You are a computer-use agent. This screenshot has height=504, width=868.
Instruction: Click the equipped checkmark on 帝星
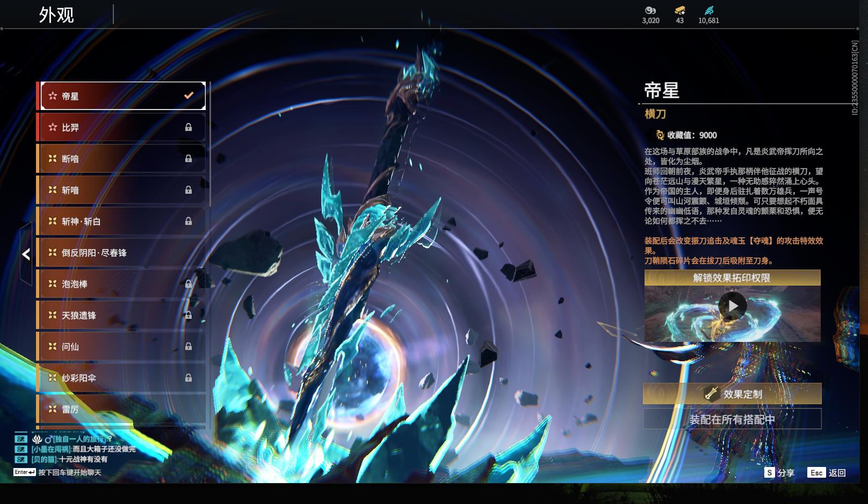[x=189, y=96]
